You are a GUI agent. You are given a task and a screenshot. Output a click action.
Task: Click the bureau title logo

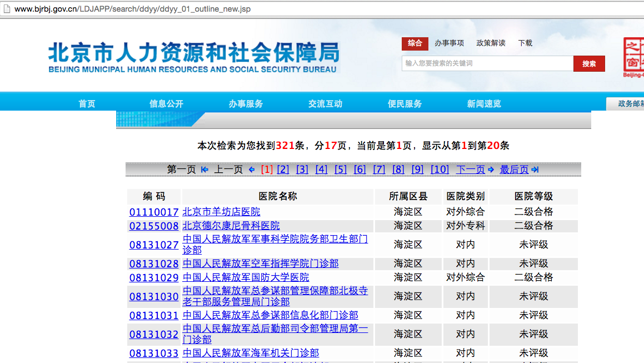pyautogui.click(x=193, y=58)
